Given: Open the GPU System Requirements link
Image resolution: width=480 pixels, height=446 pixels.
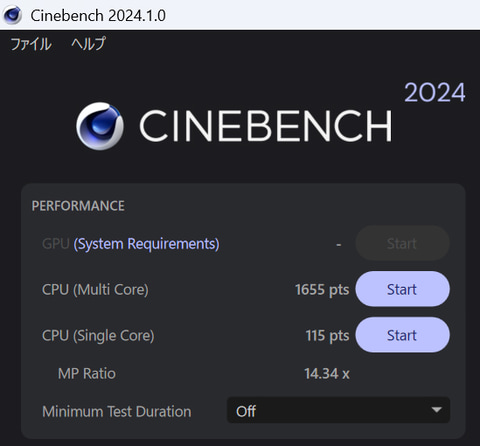Looking at the screenshot, I should click(146, 244).
